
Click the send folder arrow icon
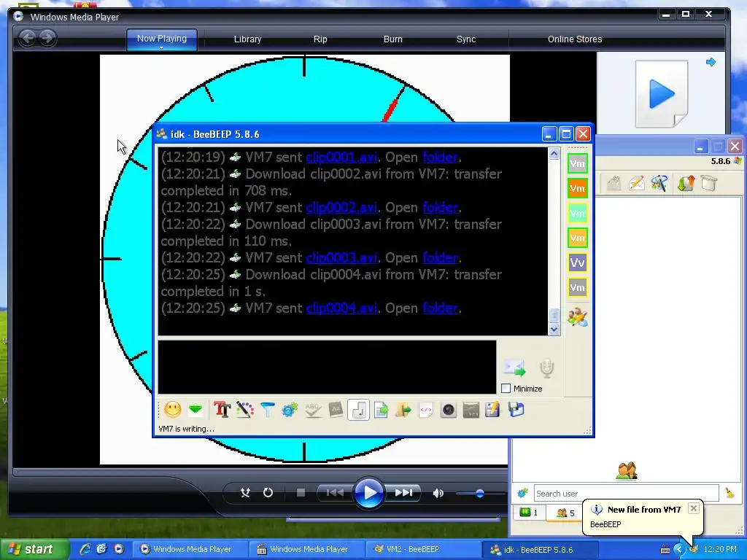pyautogui.click(x=403, y=410)
